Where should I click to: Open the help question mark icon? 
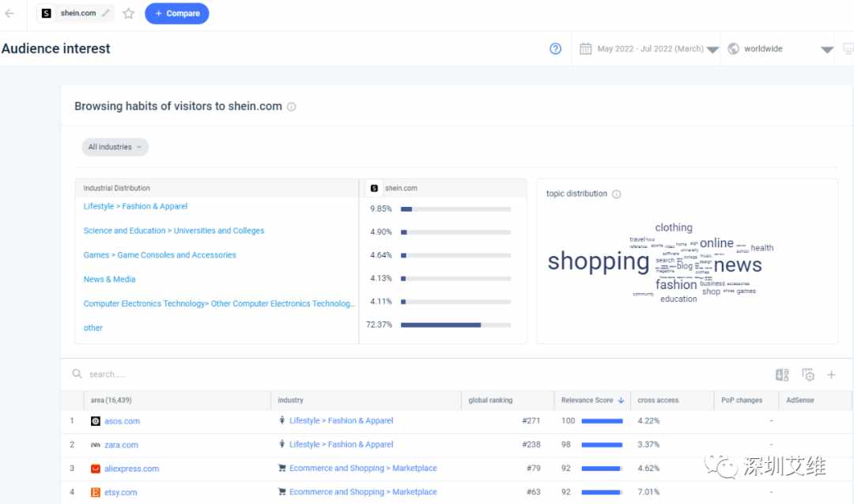point(556,49)
